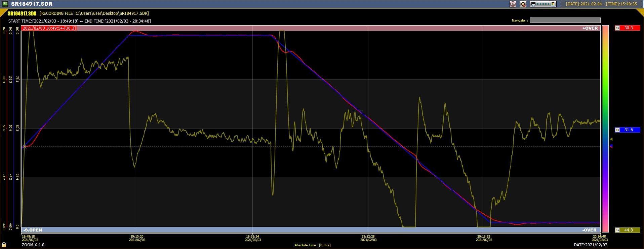Click the Navigator bar
The width and height of the screenshot is (644, 249).
565,21
